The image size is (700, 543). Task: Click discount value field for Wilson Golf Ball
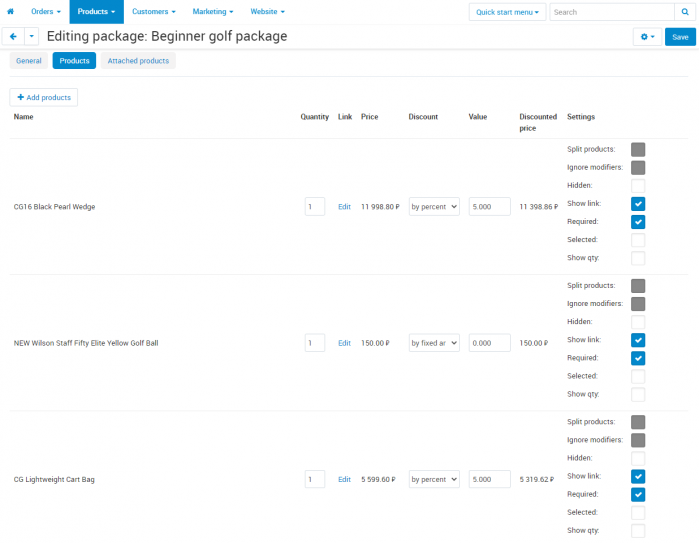click(x=489, y=343)
